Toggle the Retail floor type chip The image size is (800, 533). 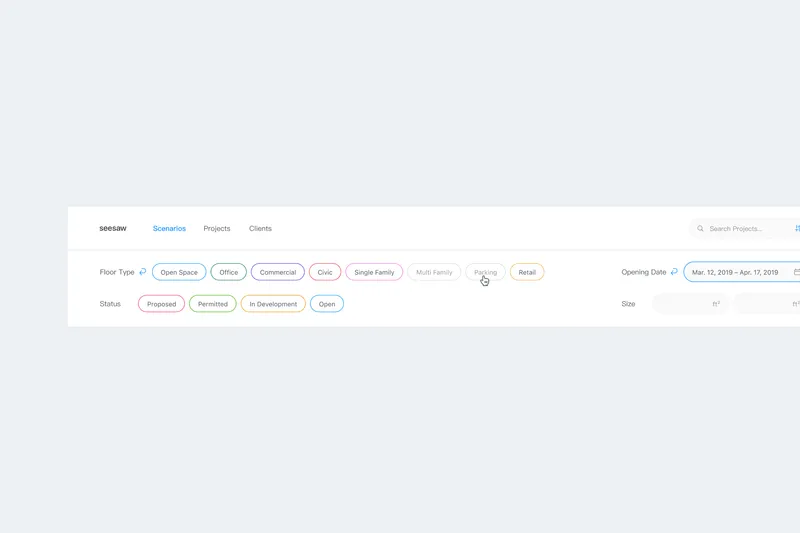point(527,272)
